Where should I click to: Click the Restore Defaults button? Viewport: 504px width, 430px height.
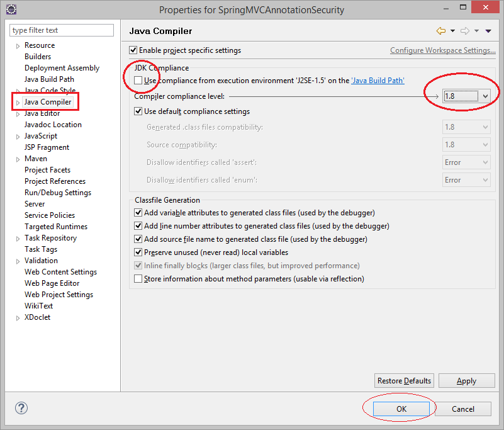click(x=404, y=380)
